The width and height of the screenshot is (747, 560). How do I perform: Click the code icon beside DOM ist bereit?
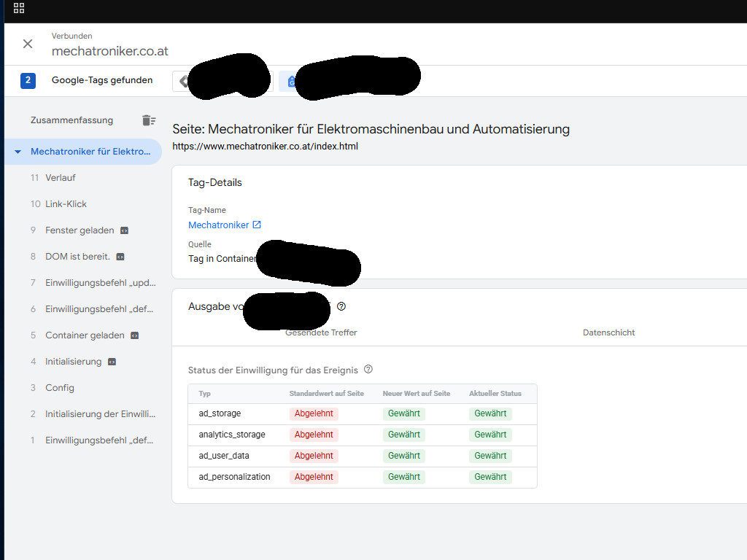pos(120,257)
